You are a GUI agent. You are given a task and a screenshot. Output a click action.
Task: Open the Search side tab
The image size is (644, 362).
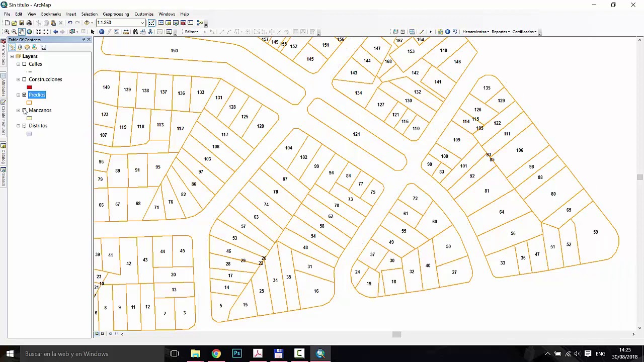3,176
